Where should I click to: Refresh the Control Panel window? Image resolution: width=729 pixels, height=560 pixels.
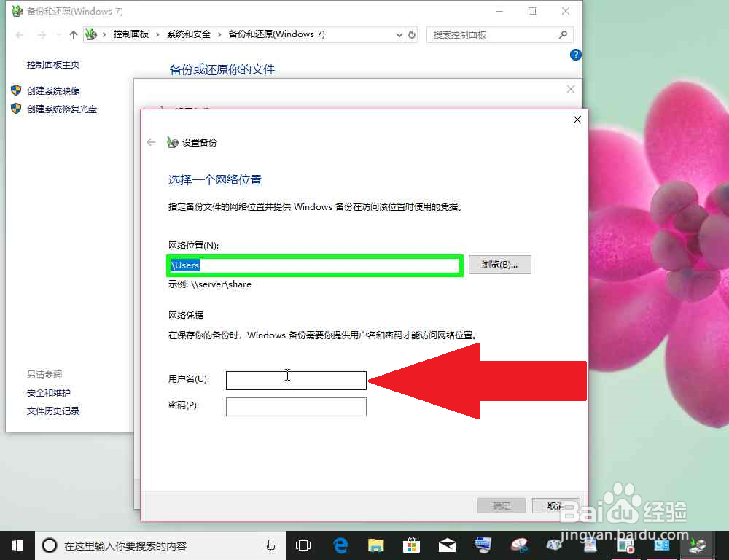pyautogui.click(x=411, y=35)
